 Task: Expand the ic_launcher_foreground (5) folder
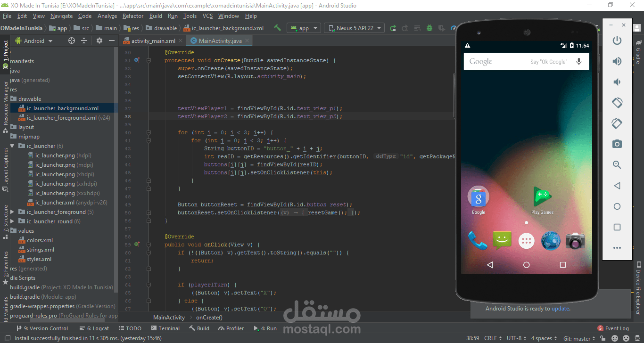[13, 212]
